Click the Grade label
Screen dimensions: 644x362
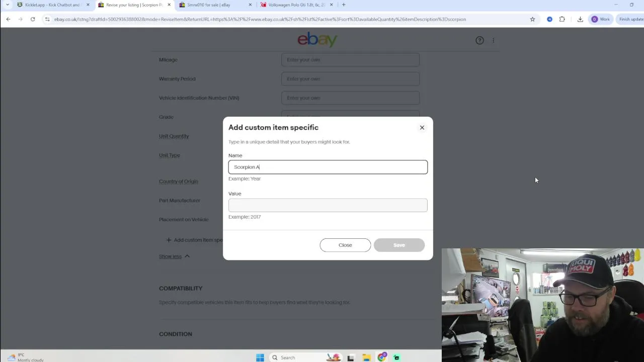pyautogui.click(x=166, y=117)
